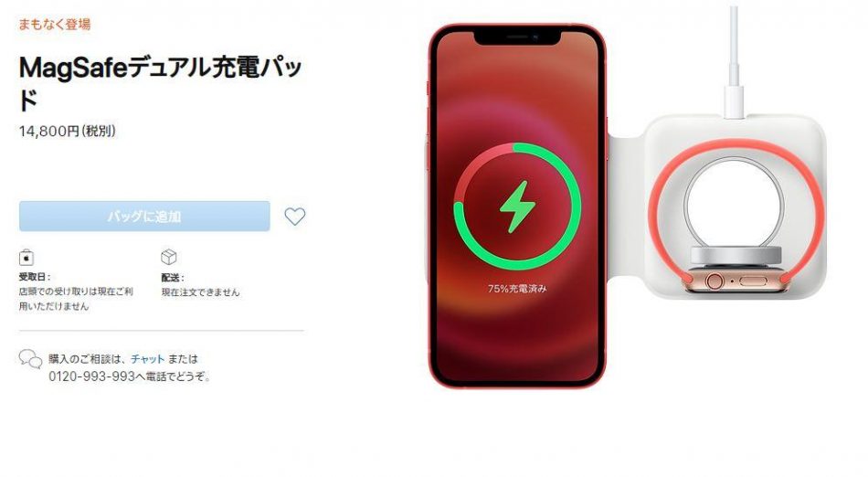Viewport: 868px width, 477px height.
Task: Click the Apple Store bag pickup icon
Action: (x=26, y=258)
